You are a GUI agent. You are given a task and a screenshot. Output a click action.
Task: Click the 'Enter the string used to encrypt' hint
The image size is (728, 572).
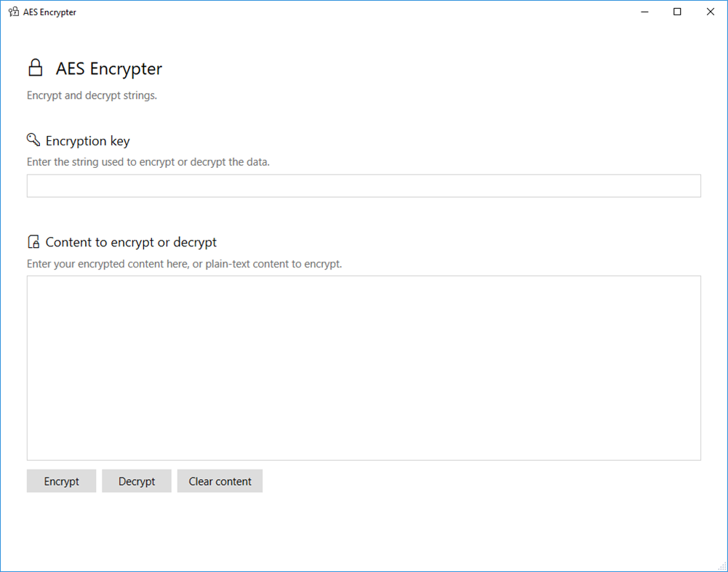(148, 162)
